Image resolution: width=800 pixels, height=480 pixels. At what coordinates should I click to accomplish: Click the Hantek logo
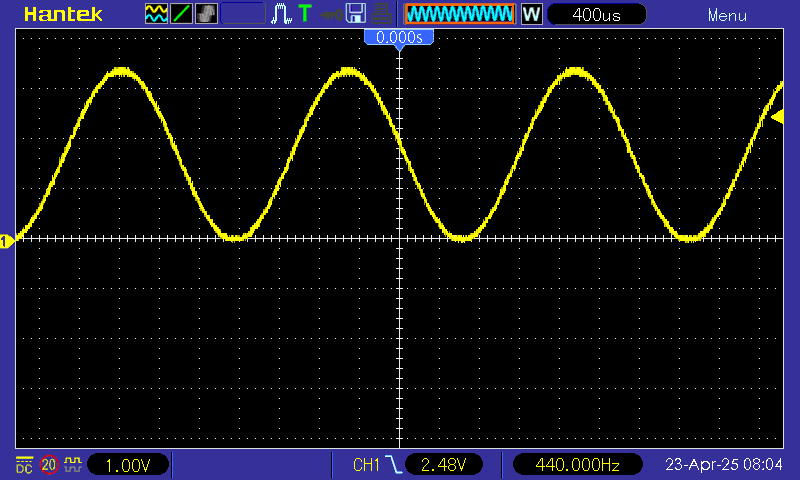click(58, 15)
